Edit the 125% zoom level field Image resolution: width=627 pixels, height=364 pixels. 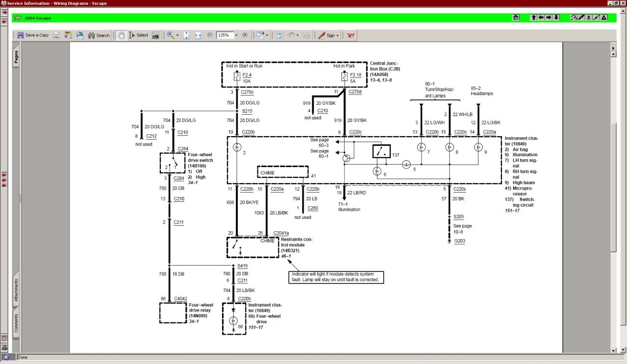click(225, 35)
